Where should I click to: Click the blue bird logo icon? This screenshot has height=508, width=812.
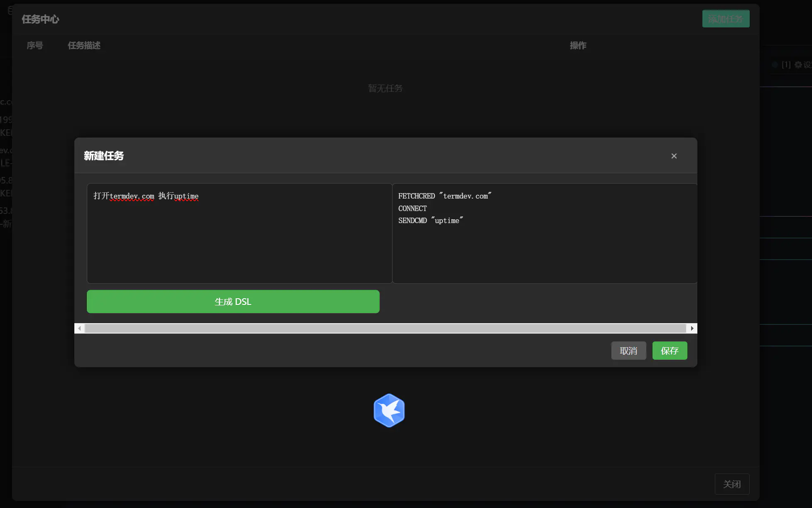pyautogui.click(x=389, y=410)
